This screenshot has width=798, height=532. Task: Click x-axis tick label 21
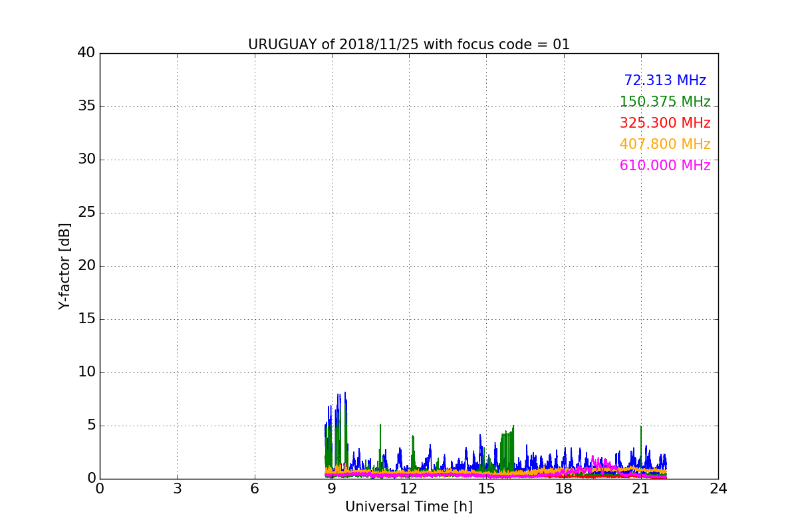(x=641, y=489)
